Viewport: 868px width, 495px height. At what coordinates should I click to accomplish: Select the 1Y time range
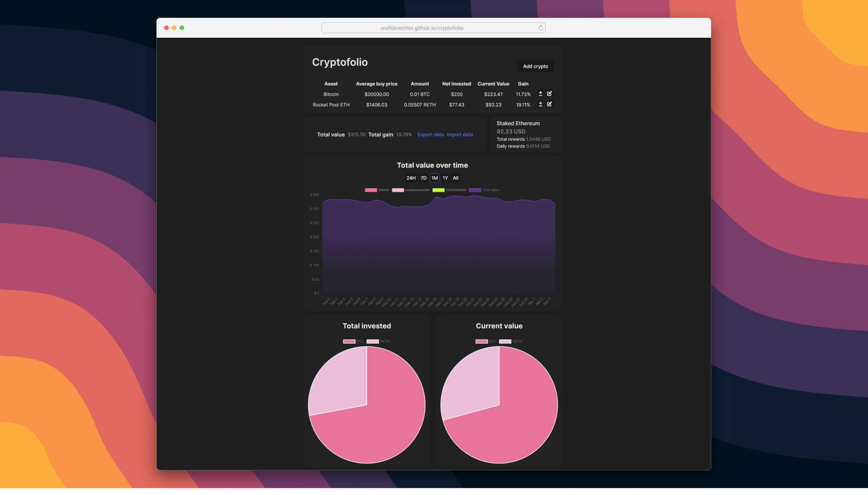[445, 178]
